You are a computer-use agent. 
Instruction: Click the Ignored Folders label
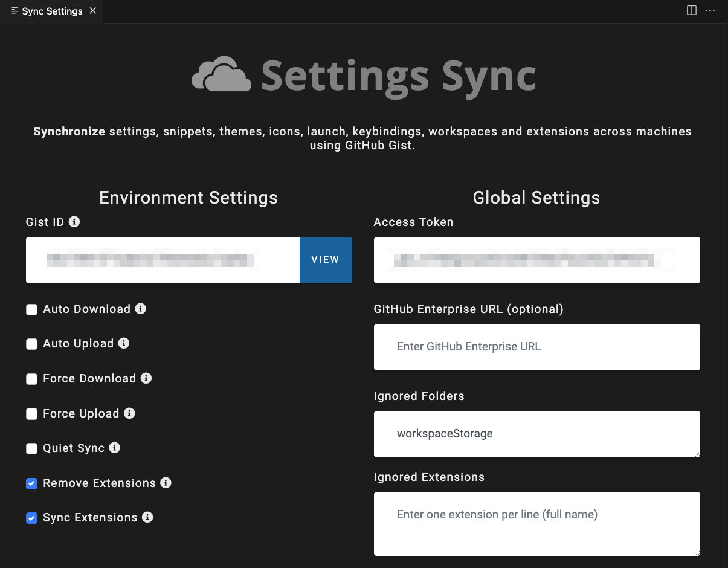(419, 396)
